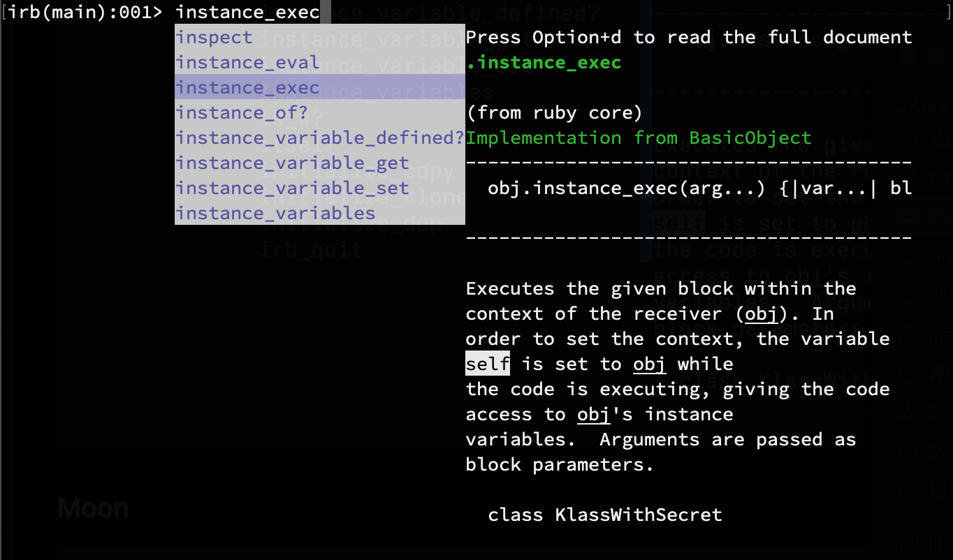Select the inspect completion suggestion
The width and height of the screenshot is (953, 560).
[319, 37]
